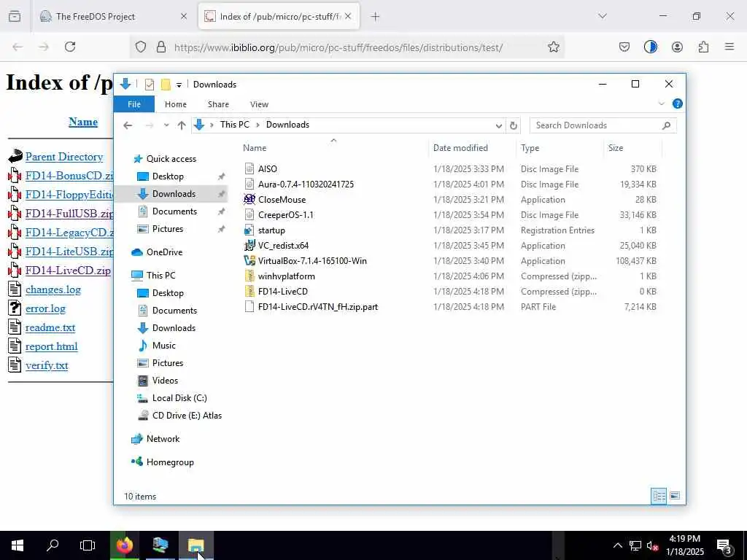Viewport: 747px width, 560px height.
Task: Open changes.log link in Firefox
Action: pos(53,289)
